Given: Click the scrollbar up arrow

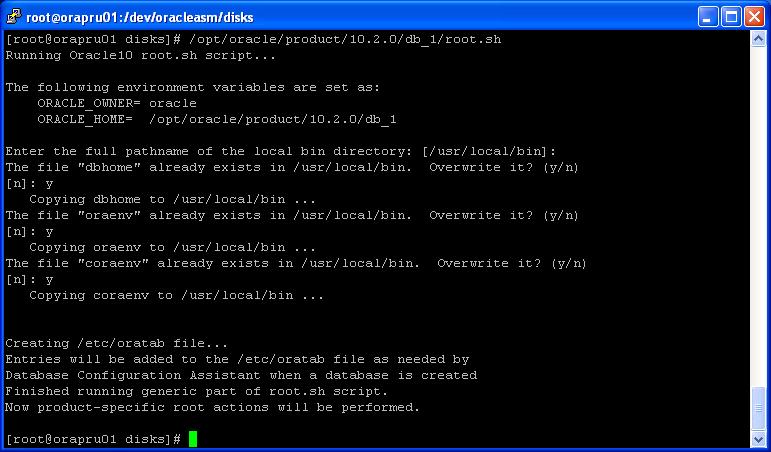Looking at the screenshot, I should point(758,39).
